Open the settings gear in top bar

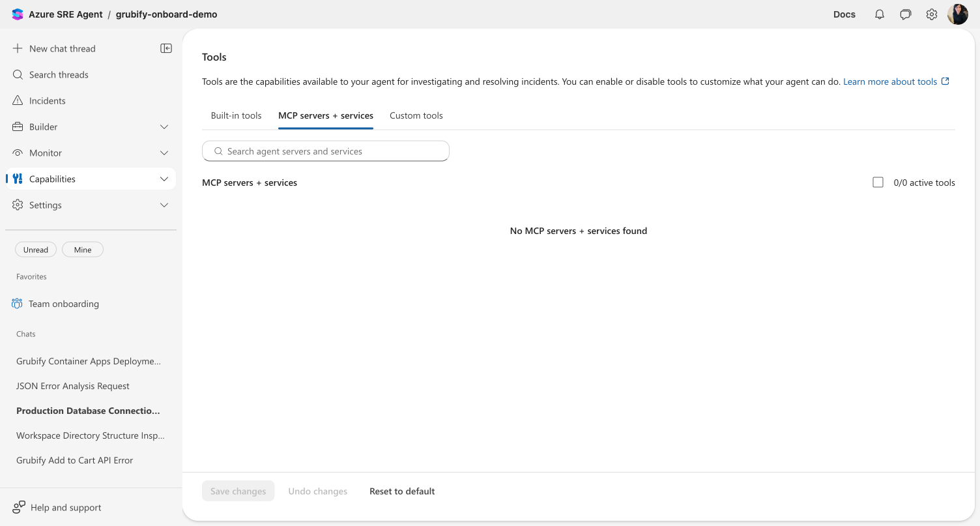coord(932,14)
